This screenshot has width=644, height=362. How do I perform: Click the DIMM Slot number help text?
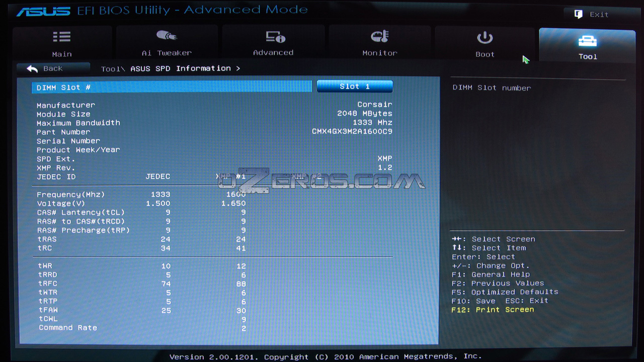[x=492, y=88]
